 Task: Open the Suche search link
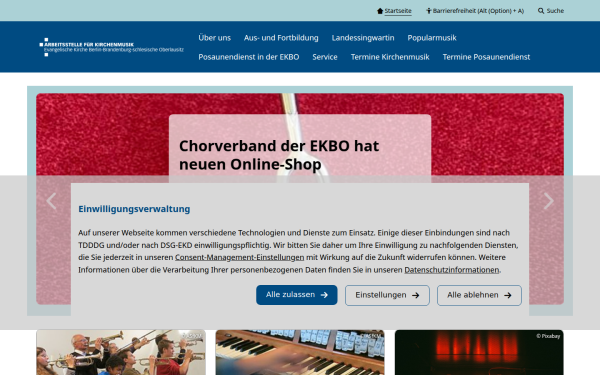[555, 11]
